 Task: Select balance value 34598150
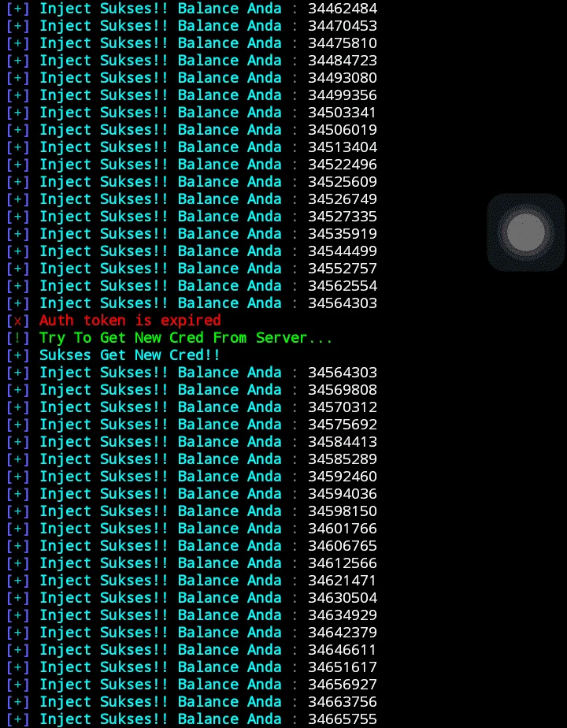pos(343,511)
